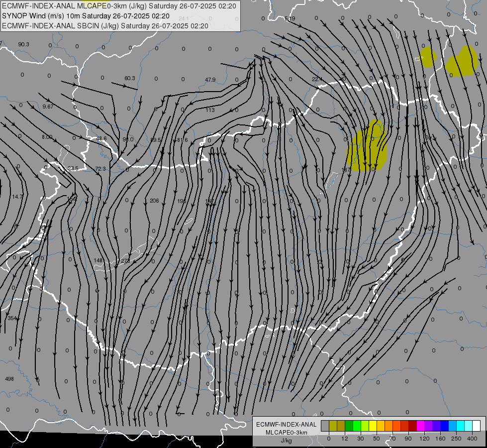Select the dark green legend swatch

coord(349,426)
